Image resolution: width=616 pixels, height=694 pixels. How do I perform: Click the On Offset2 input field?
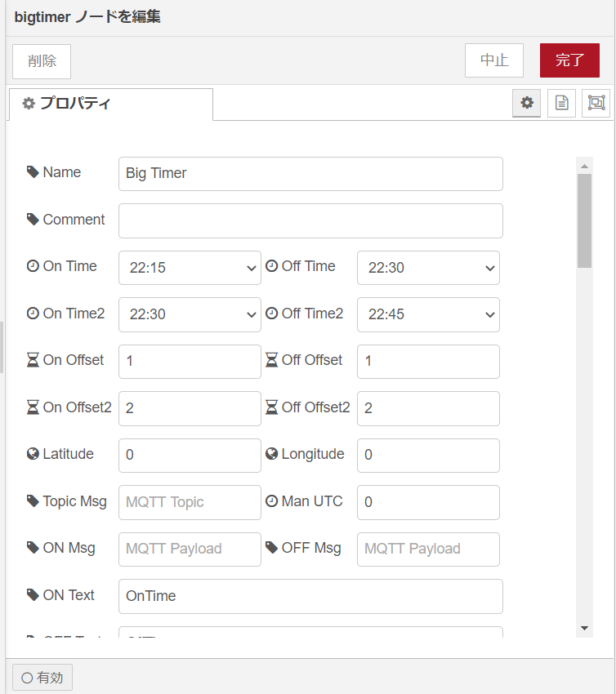pyautogui.click(x=190, y=408)
